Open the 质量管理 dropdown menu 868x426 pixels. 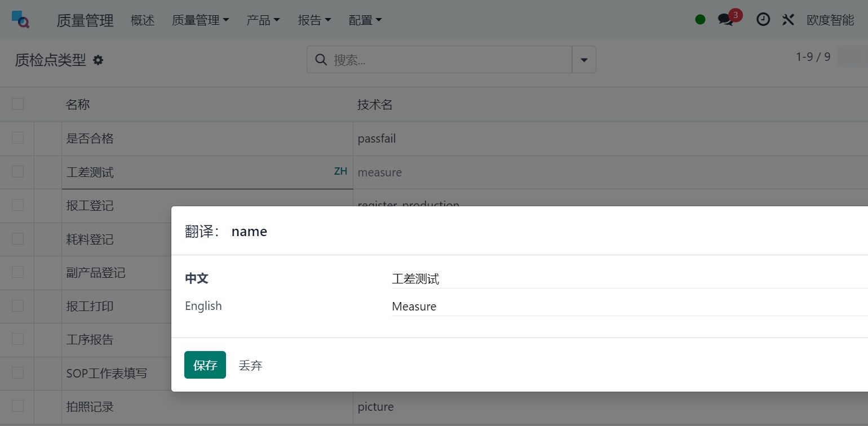pos(200,20)
